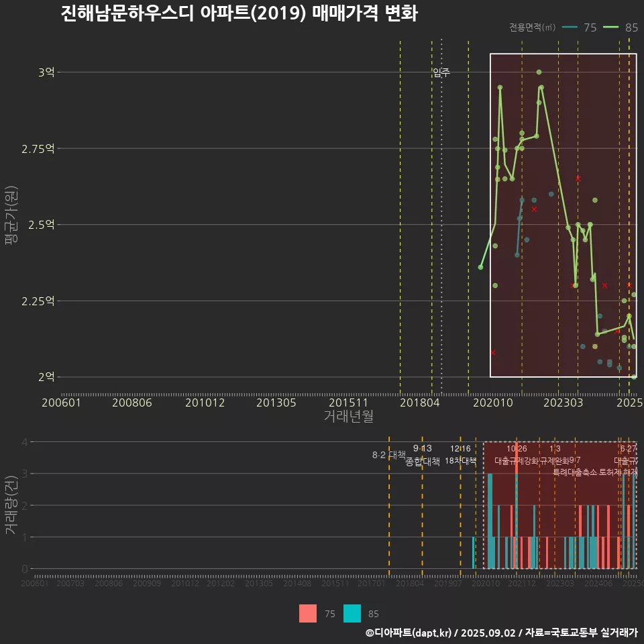The width and height of the screenshot is (644, 644).
Task: Click the chart title 진해남문하우스디 아파트(2019) 매매가격 변화
Action: (239, 13)
